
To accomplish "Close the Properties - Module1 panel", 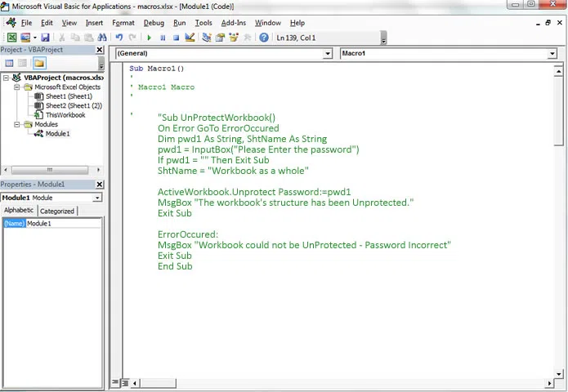I will click(100, 185).
